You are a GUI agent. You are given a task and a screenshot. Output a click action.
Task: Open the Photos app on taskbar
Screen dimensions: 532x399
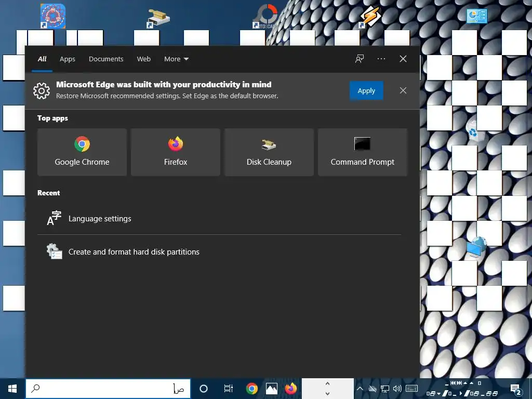point(272,389)
